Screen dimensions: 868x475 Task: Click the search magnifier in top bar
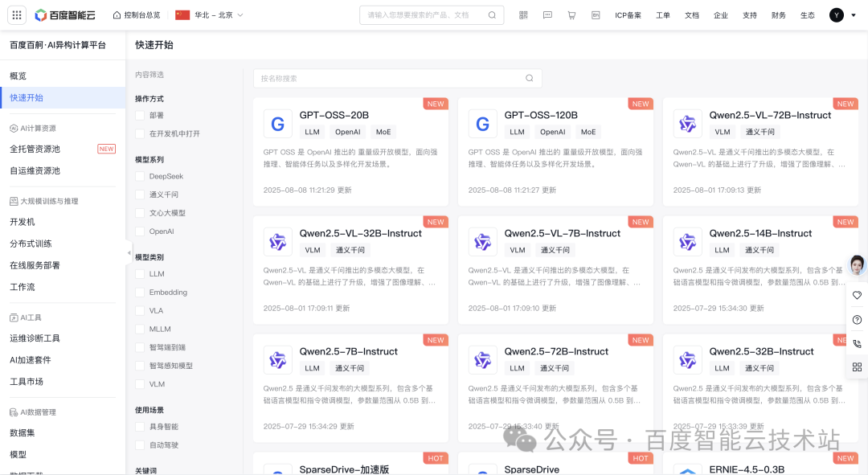[x=492, y=15]
